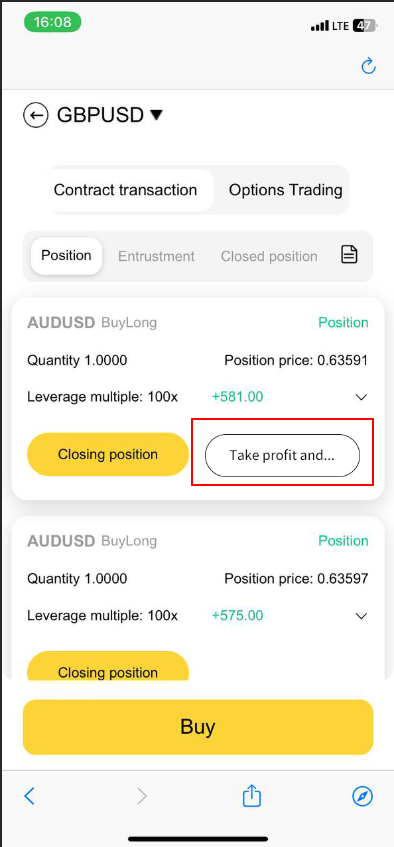The image size is (394, 847).
Task: Open the Entrustment tab
Action: coord(156,256)
